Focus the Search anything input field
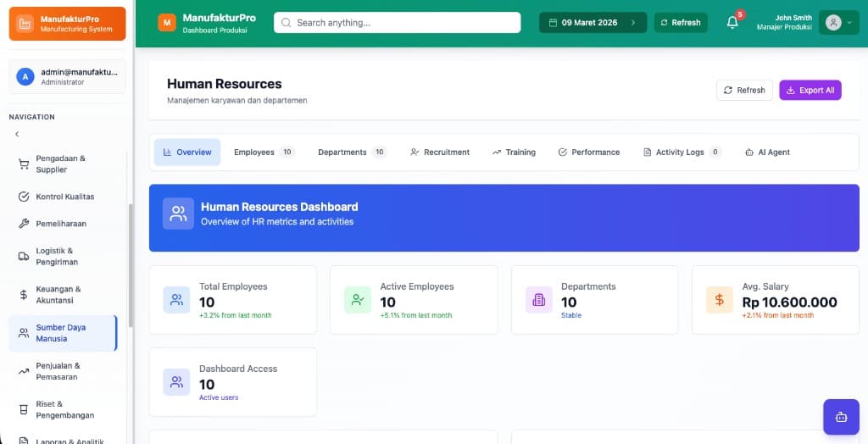The width and height of the screenshot is (868, 444). click(397, 23)
